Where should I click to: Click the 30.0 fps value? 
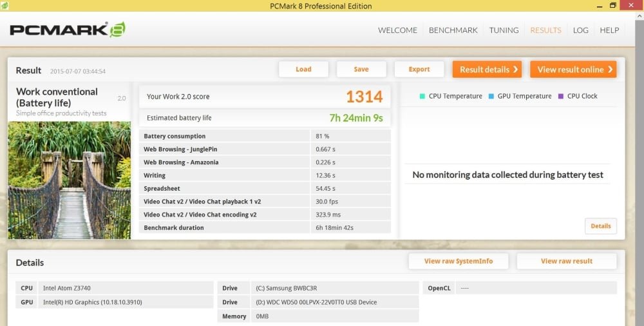327,202
